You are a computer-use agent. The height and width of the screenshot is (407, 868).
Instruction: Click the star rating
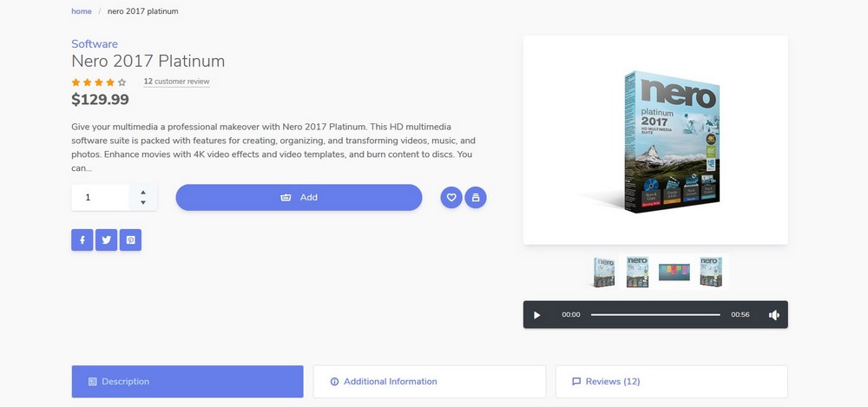coord(99,82)
